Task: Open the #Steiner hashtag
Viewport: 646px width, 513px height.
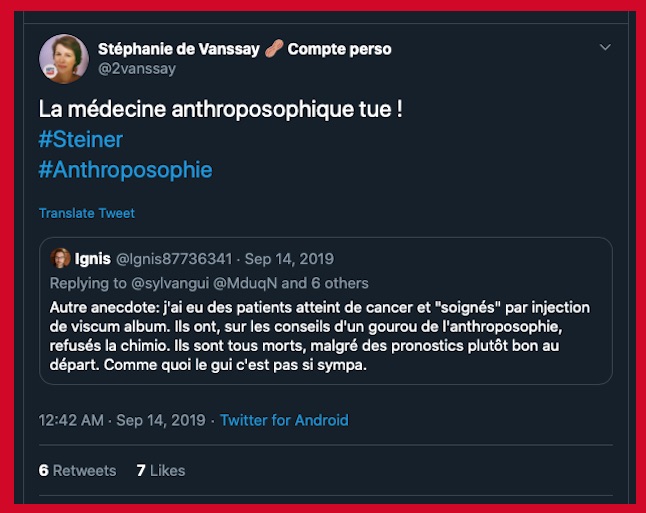Action: pyautogui.click(x=81, y=139)
